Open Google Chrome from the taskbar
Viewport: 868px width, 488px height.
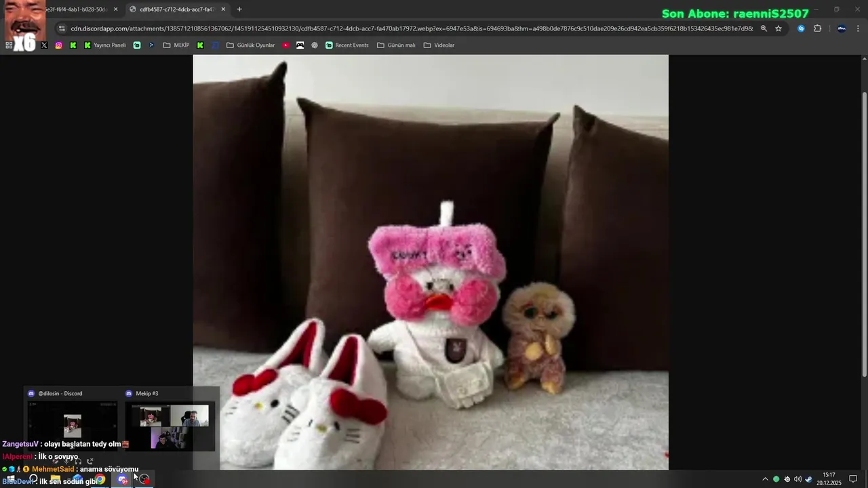(x=100, y=480)
